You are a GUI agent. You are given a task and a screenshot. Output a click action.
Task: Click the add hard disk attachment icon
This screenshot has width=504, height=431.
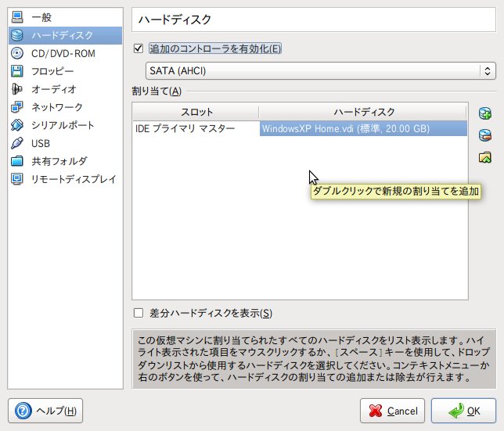click(x=484, y=113)
